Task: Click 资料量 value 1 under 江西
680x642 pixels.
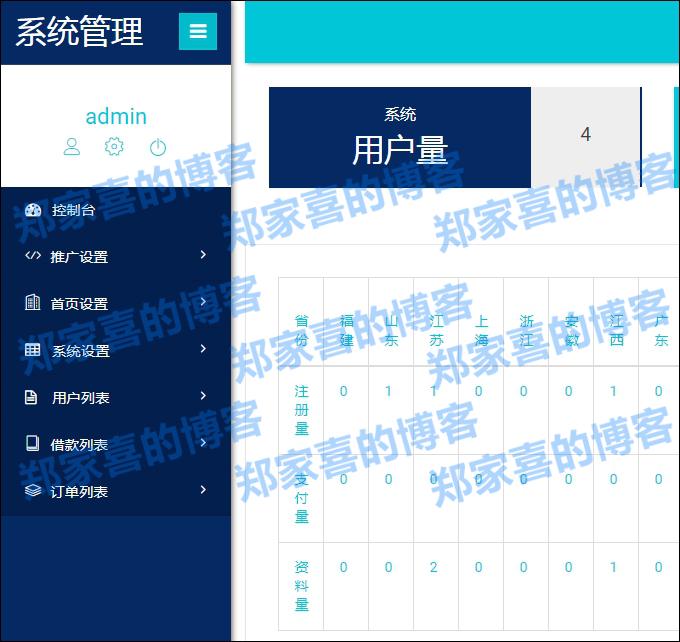Action: [x=614, y=567]
